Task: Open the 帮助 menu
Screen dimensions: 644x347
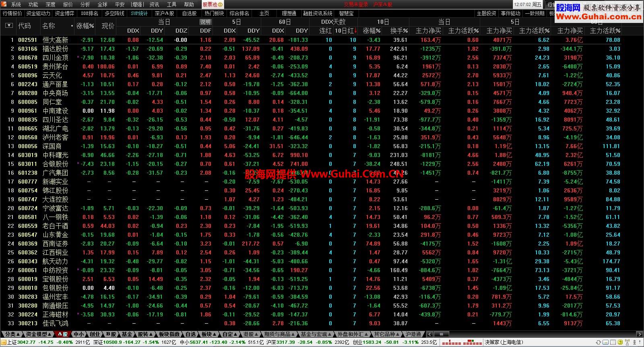Action: 189,4
